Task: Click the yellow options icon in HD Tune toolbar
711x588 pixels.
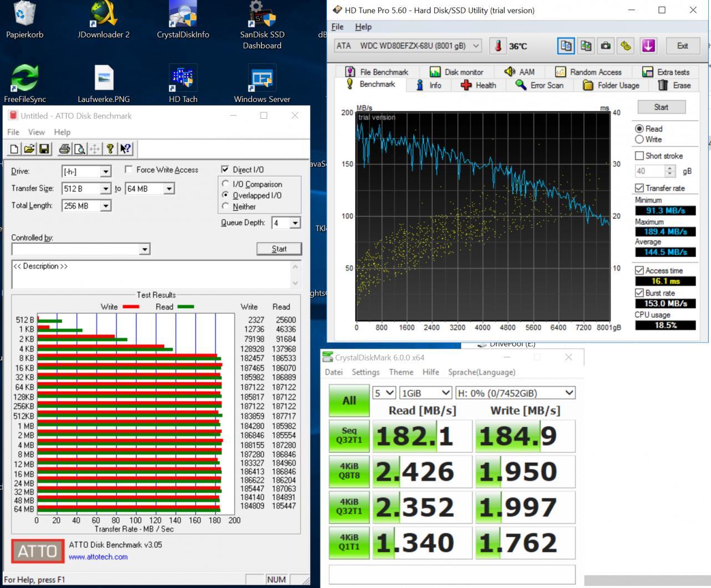Action: pos(626,46)
